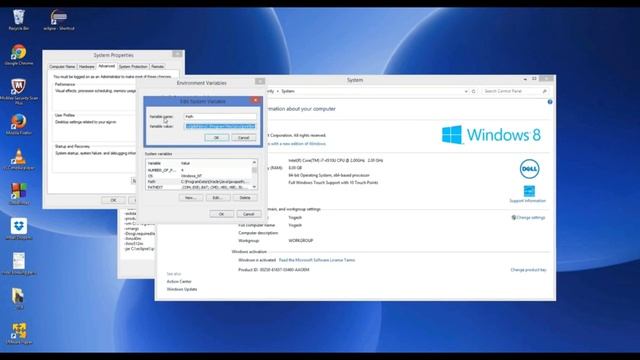Image resolution: width=640 pixels, height=360 pixels.
Task: Click System in the breadcrumb path
Action: pyautogui.click(x=288, y=91)
